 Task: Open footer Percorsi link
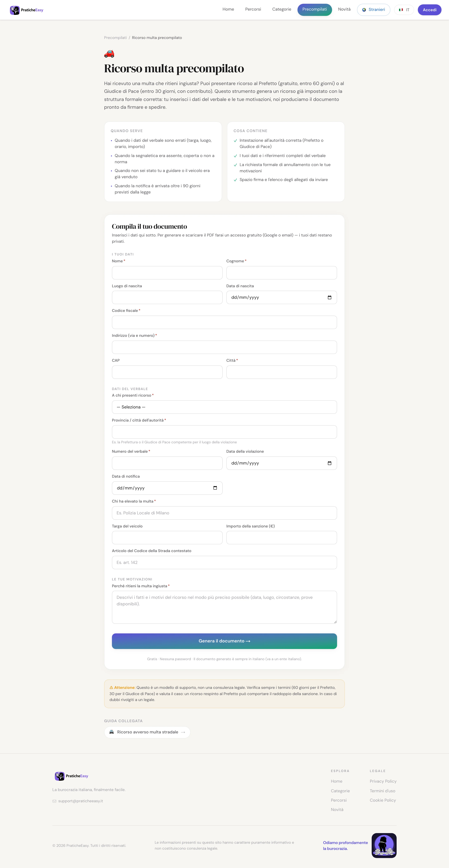point(339,800)
